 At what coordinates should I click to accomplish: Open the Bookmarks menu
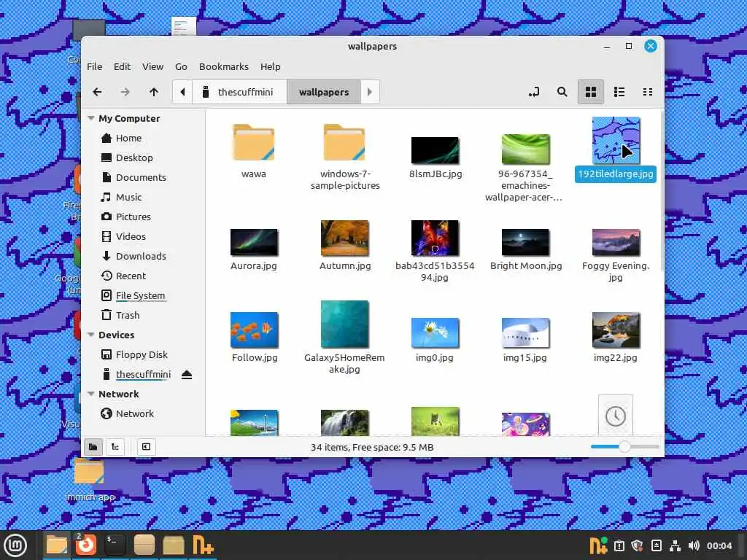click(x=224, y=66)
